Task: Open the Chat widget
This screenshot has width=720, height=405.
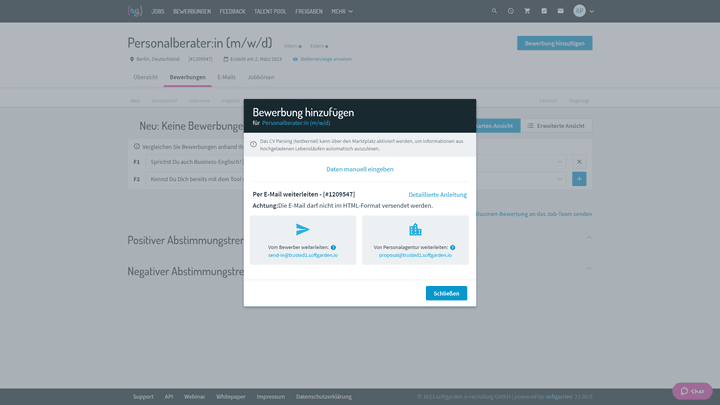Action: coord(692,391)
